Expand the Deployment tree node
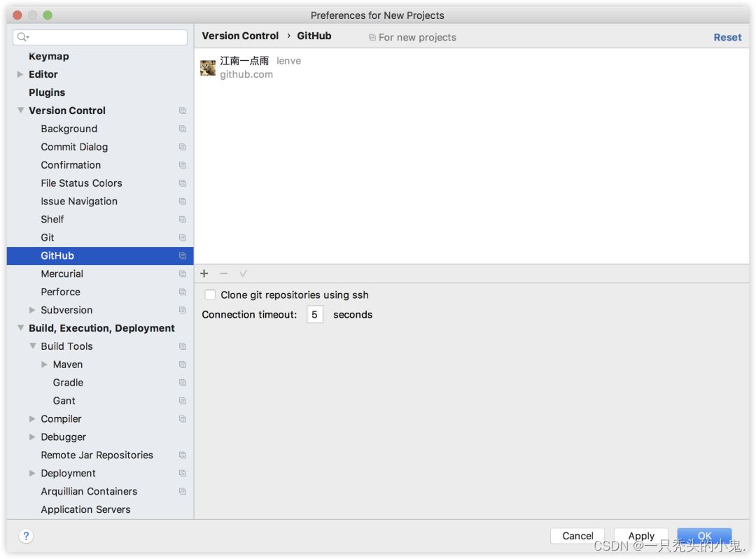 [x=32, y=473]
